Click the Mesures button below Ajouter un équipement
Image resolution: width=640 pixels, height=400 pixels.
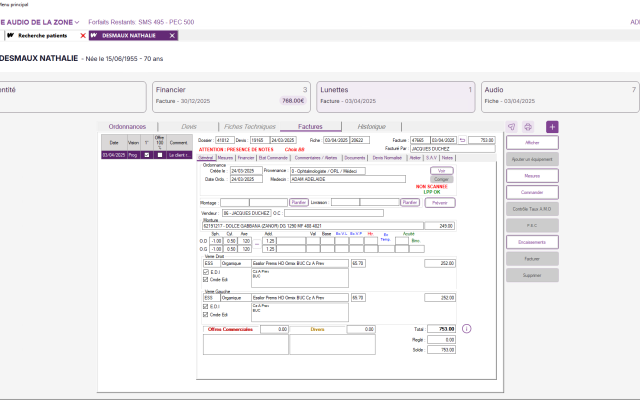(x=532, y=176)
